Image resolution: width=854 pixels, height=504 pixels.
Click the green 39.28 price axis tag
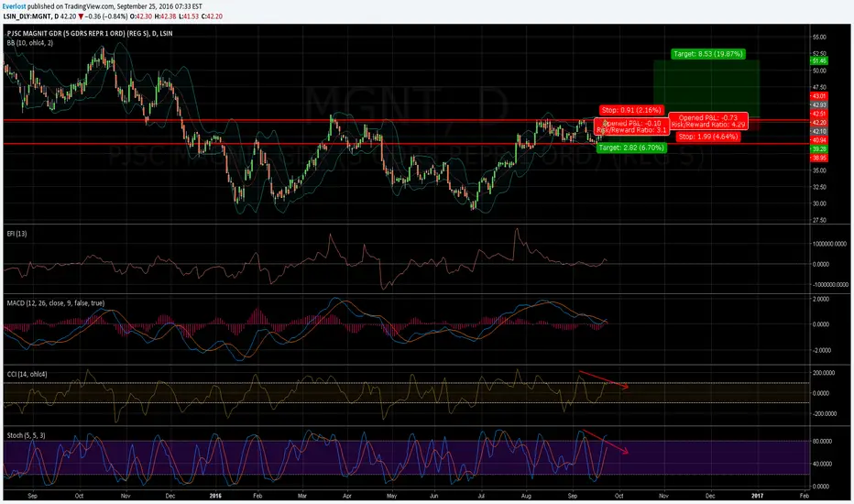tap(819, 148)
